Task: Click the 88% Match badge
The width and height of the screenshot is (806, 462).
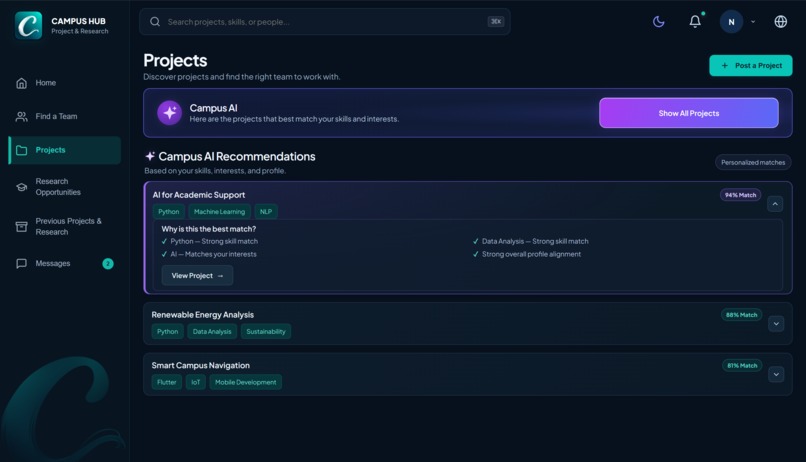Action: pyautogui.click(x=741, y=315)
